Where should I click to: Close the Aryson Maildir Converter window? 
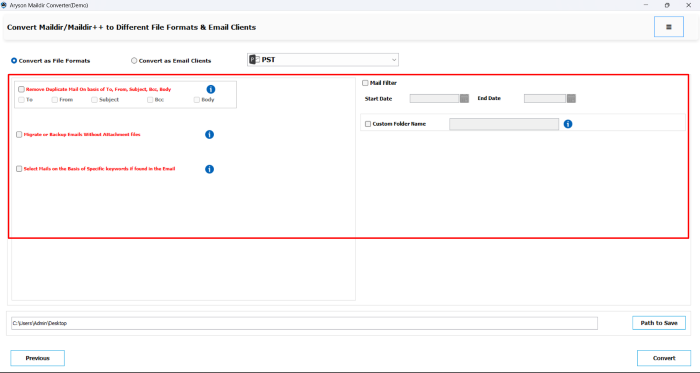pos(688,5)
